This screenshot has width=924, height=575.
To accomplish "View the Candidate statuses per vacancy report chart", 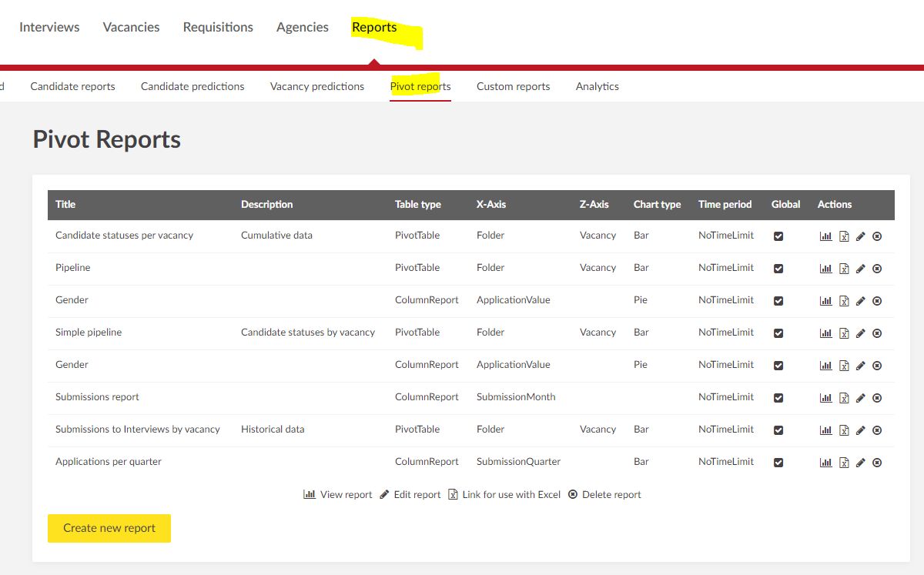I will [x=825, y=236].
